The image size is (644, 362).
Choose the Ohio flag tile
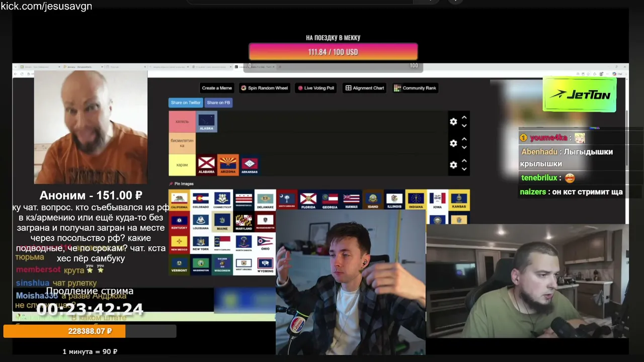point(266,243)
